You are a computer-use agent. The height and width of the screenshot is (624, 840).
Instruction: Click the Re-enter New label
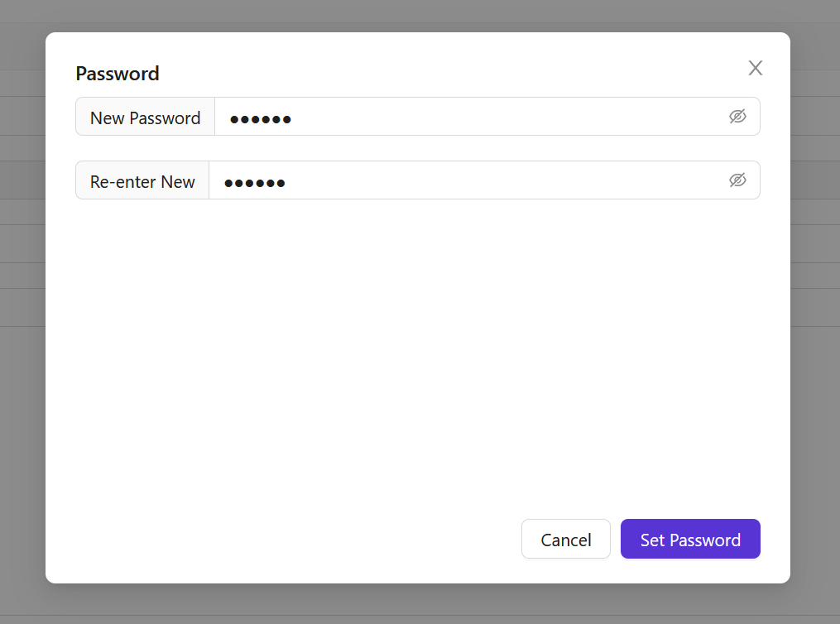point(142,180)
